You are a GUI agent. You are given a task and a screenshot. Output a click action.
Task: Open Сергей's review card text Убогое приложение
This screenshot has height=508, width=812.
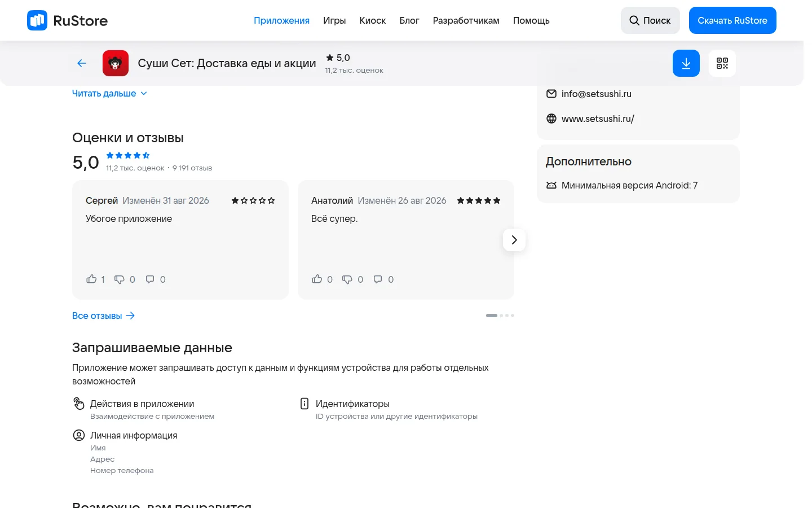(129, 218)
